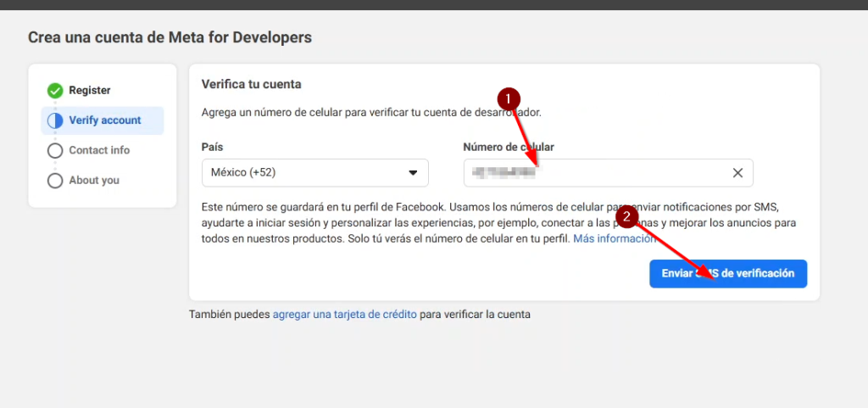The image size is (868, 408).
Task: Select the Verify account step
Action: point(103,120)
